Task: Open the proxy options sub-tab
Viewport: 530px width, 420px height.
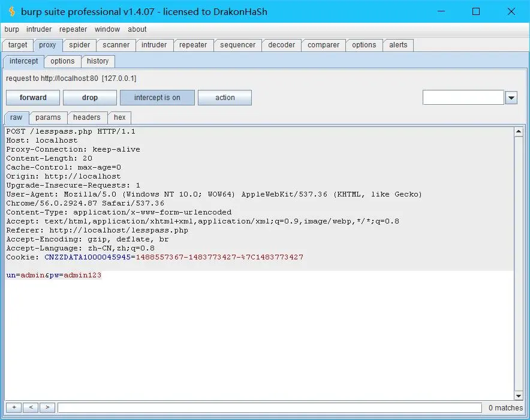Action: [x=62, y=61]
